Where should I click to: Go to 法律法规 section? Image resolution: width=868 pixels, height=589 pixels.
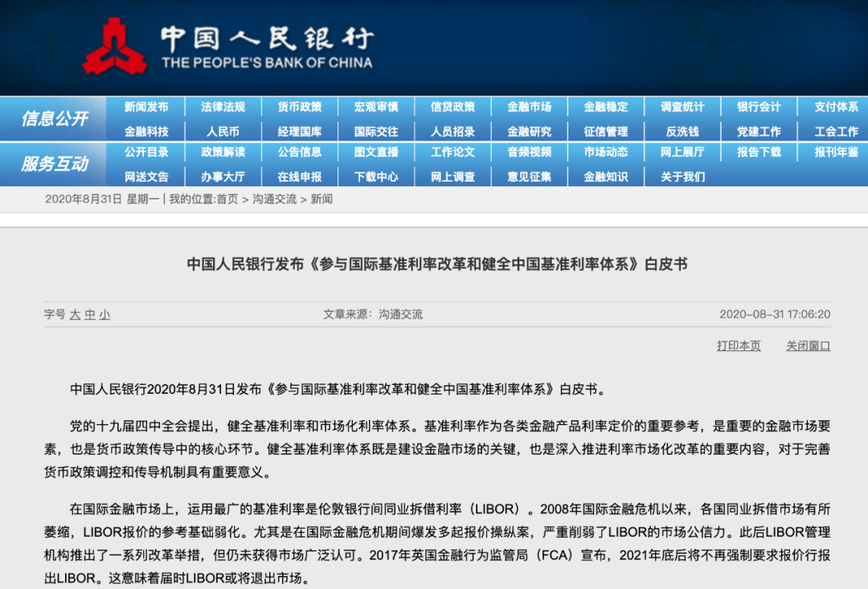tap(223, 107)
